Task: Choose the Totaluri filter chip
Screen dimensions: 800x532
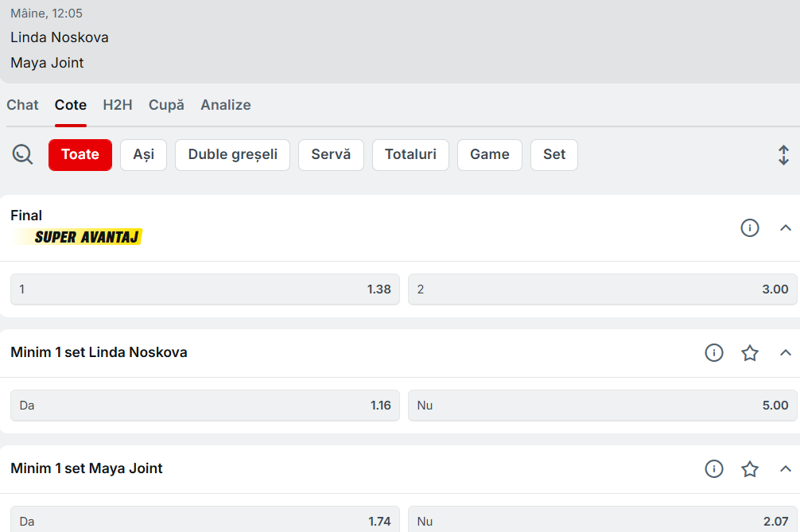Action: (410, 154)
